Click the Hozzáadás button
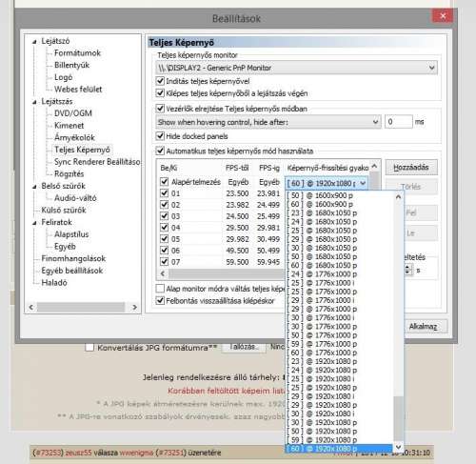Screen dimensions: 476x464 pyautogui.click(x=411, y=168)
